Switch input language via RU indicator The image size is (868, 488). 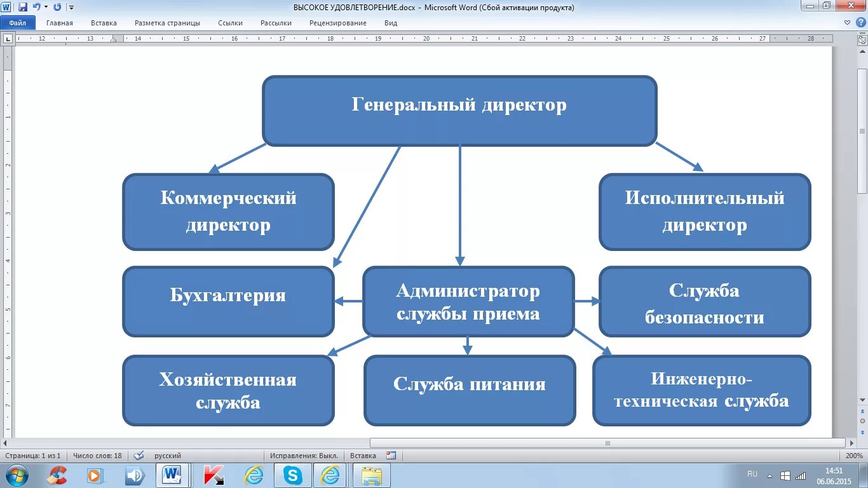(x=752, y=474)
